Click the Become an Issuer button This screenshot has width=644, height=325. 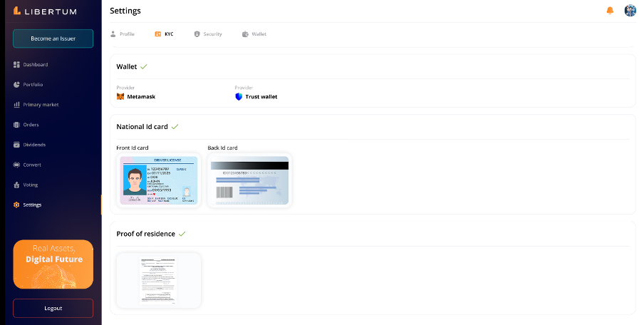point(53,38)
